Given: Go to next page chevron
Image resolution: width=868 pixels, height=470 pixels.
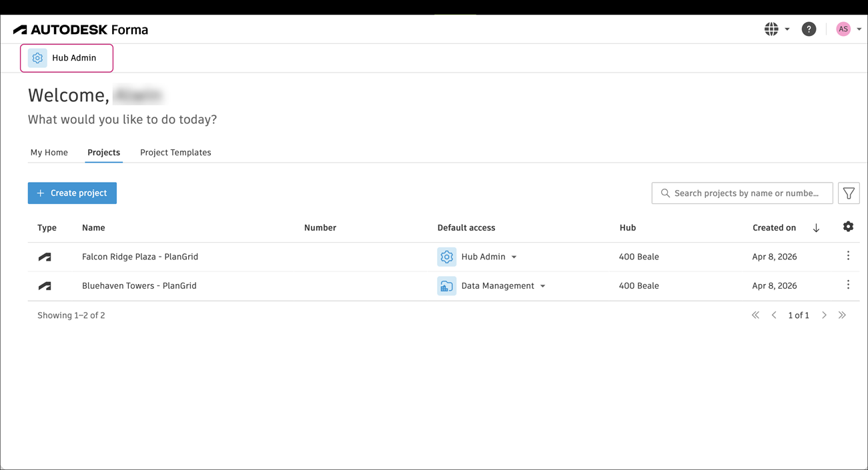Looking at the screenshot, I should pos(824,315).
